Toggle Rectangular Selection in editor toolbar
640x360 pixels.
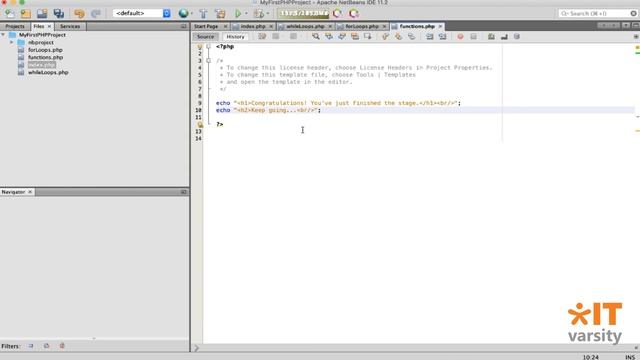[x=368, y=37]
